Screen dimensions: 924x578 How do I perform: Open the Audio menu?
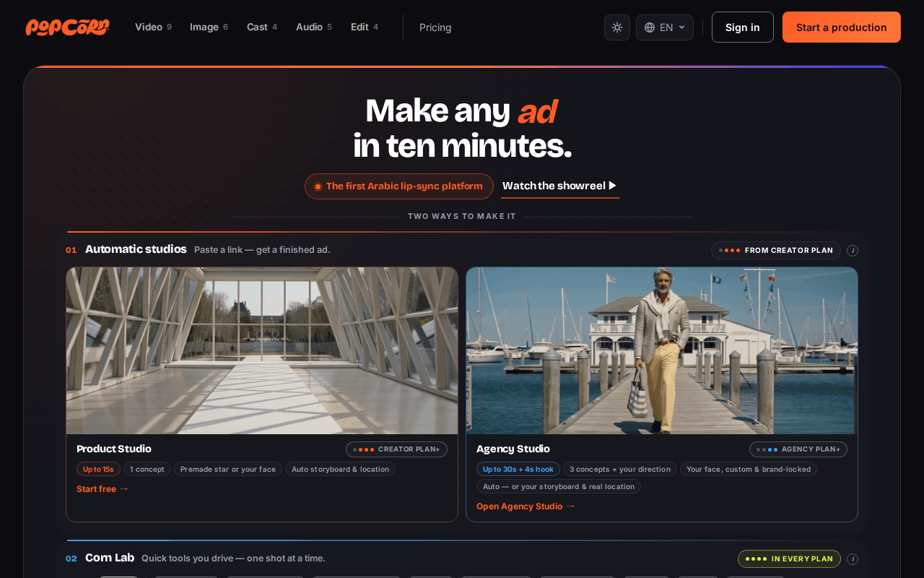click(314, 27)
